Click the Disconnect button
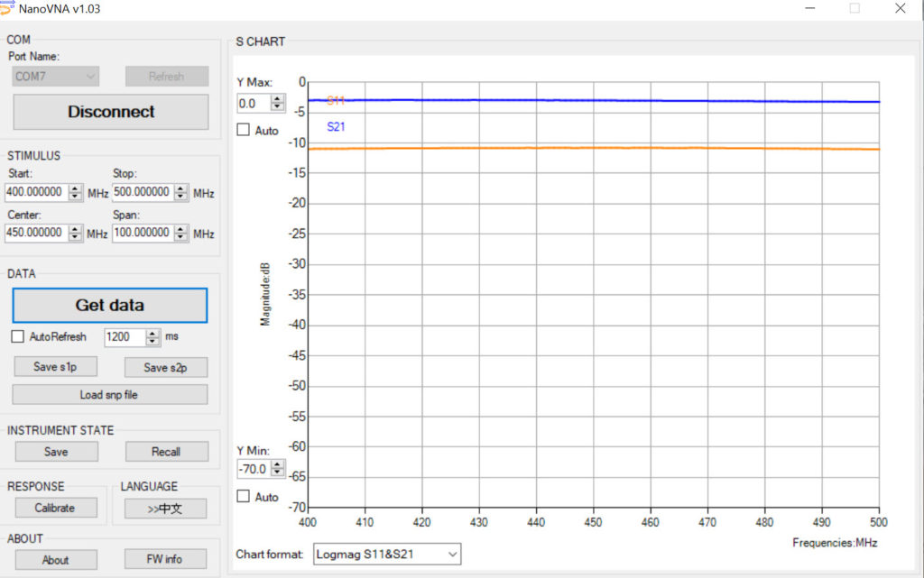 [110, 113]
